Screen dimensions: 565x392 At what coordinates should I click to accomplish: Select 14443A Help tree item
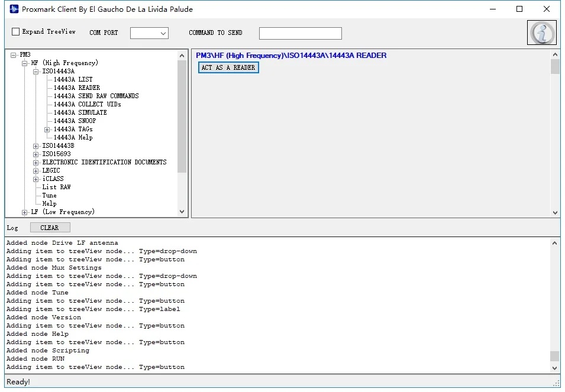coord(73,137)
